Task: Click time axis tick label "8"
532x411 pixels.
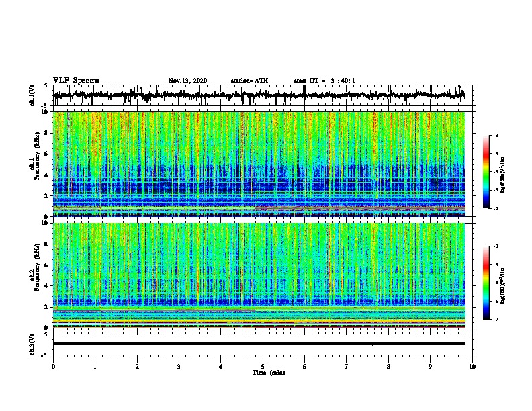Action: [388, 367]
